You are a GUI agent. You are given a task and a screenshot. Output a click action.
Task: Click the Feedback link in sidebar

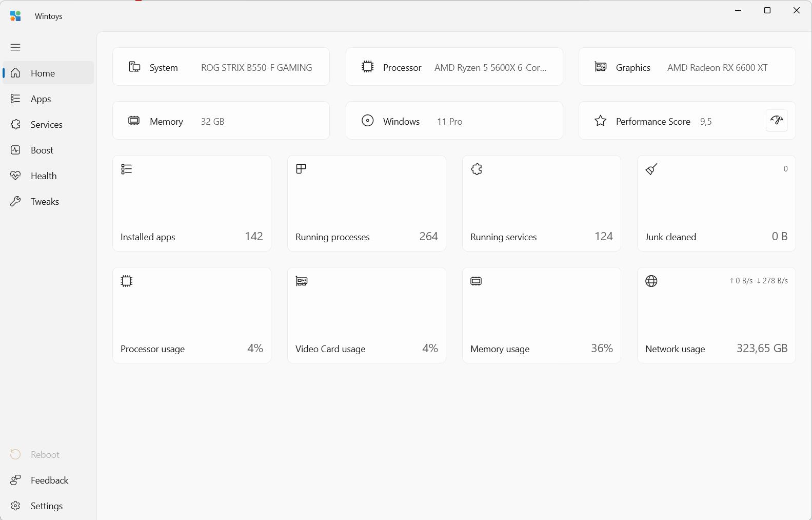pyautogui.click(x=49, y=480)
